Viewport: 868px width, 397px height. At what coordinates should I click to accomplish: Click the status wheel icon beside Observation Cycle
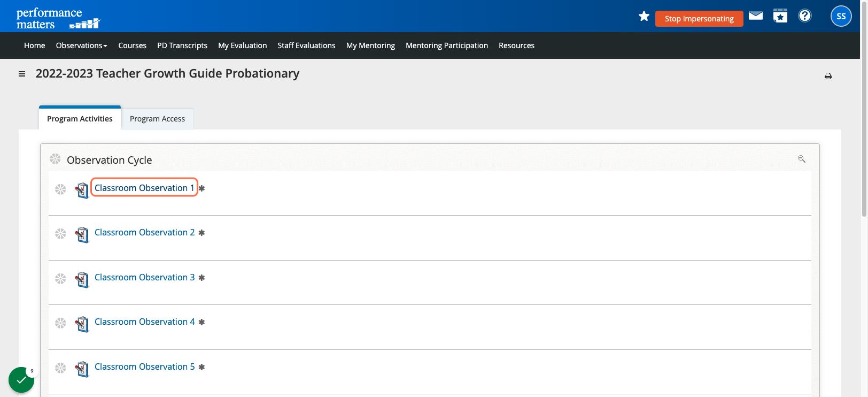[55, 159]
